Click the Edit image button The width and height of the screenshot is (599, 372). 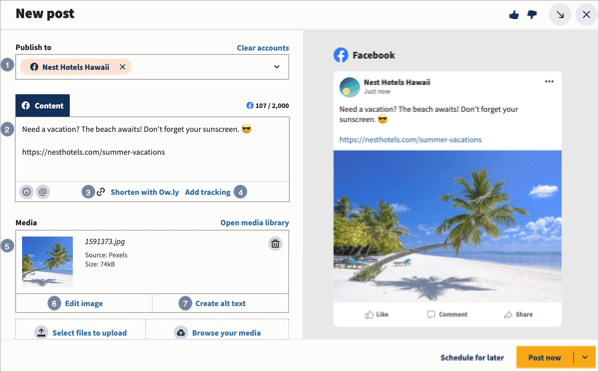click(84, 303)
